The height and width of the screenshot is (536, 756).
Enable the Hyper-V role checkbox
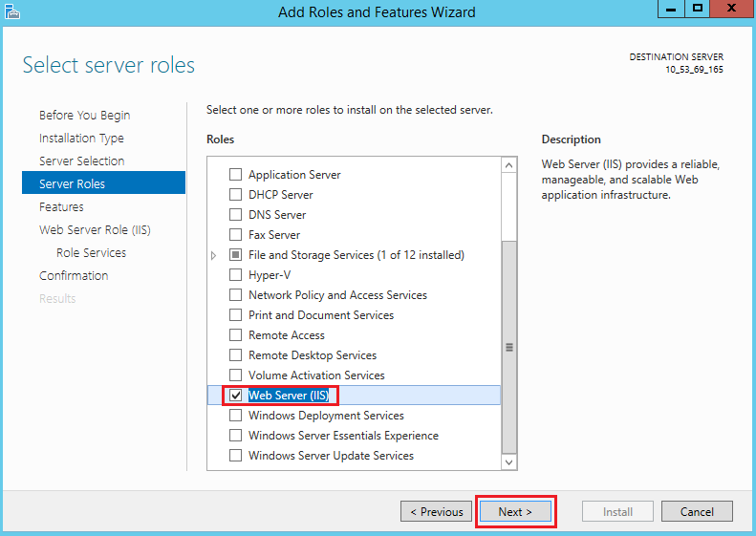coord(235,275)
